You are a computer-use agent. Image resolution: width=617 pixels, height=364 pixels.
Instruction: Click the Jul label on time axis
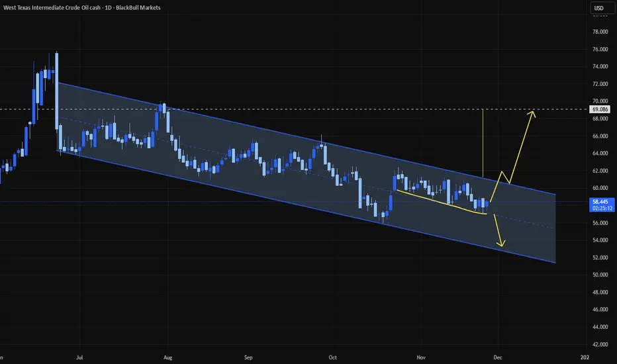point(80,357)
